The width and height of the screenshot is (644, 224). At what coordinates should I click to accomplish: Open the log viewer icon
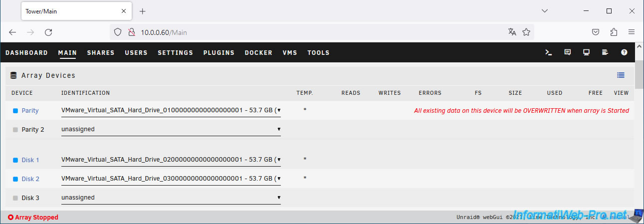[x=605, y=52]
